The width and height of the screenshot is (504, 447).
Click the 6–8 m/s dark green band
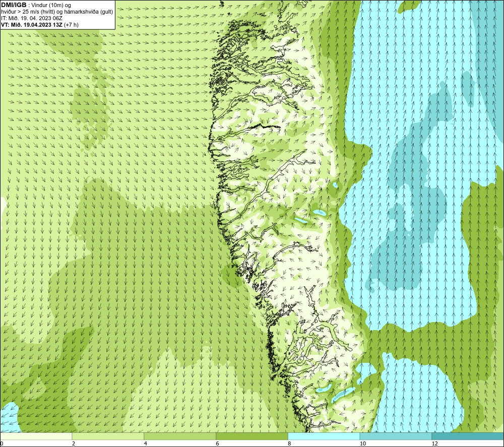coord(252,436)
